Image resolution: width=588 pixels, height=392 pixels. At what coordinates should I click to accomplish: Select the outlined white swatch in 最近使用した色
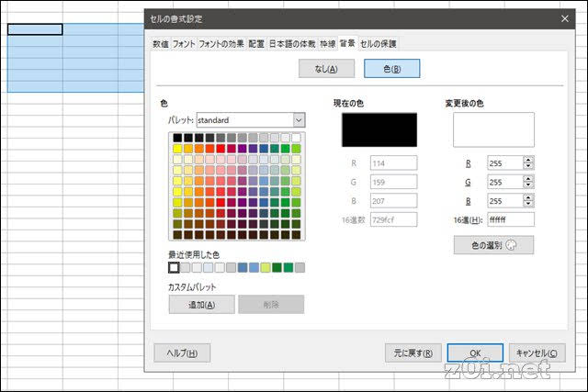coord(174,267)
